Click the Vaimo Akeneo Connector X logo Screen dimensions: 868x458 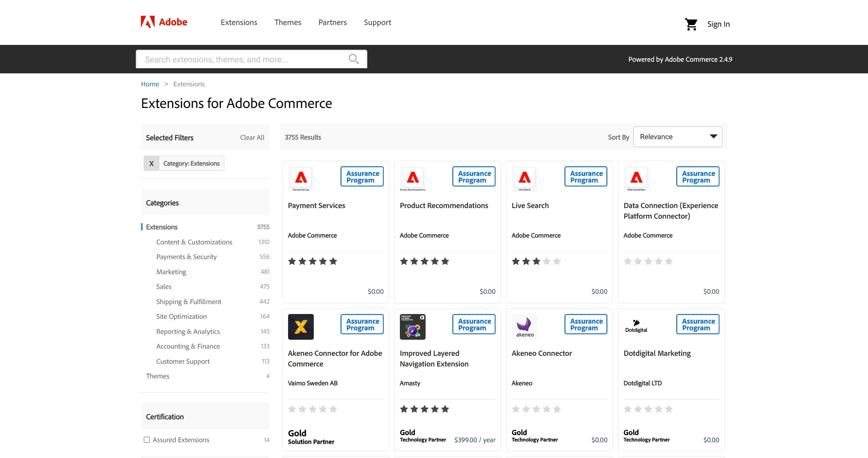[301, 327]
